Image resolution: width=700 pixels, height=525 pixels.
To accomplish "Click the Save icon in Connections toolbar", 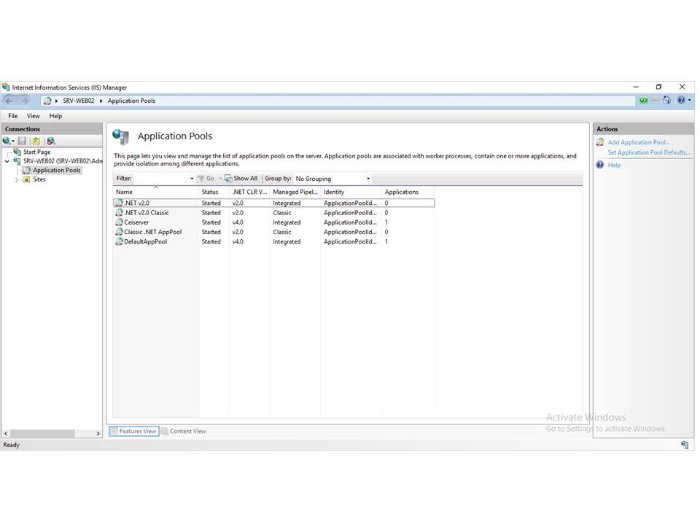I will 23,141.
